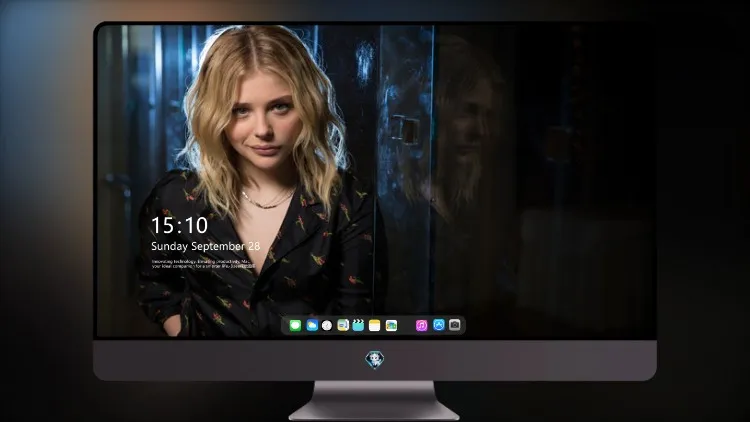Image resolution: width=750 pixels, height=422 pixels.
Task: Open the Contacts app icon in dock
Action: pyautogui.click(x=343, y=326)
